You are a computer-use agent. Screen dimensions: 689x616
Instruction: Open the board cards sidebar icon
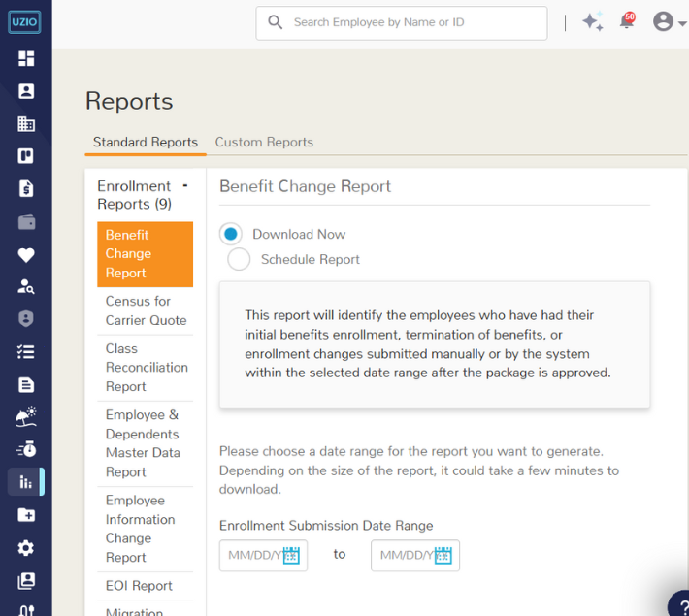26,156
